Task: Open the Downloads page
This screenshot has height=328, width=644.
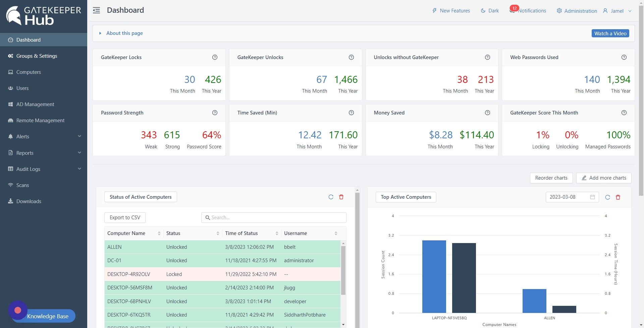Action: pos(44,201)
